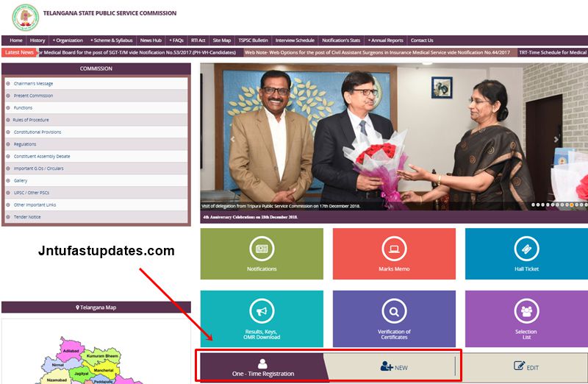Open the Marks Memo laptop icon
This screenshot has height=384, width=588.
coord(394,249)
